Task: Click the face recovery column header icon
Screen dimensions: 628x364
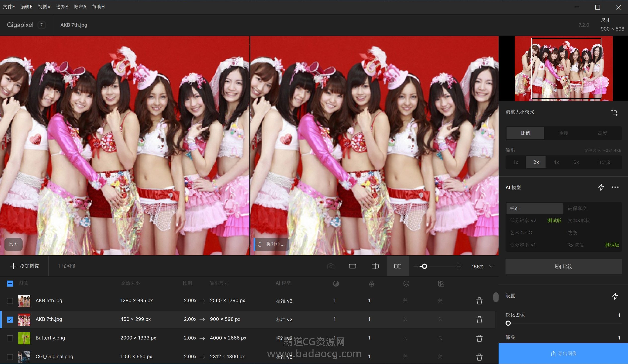Action: pyautogui.click(x=406, y=284)
